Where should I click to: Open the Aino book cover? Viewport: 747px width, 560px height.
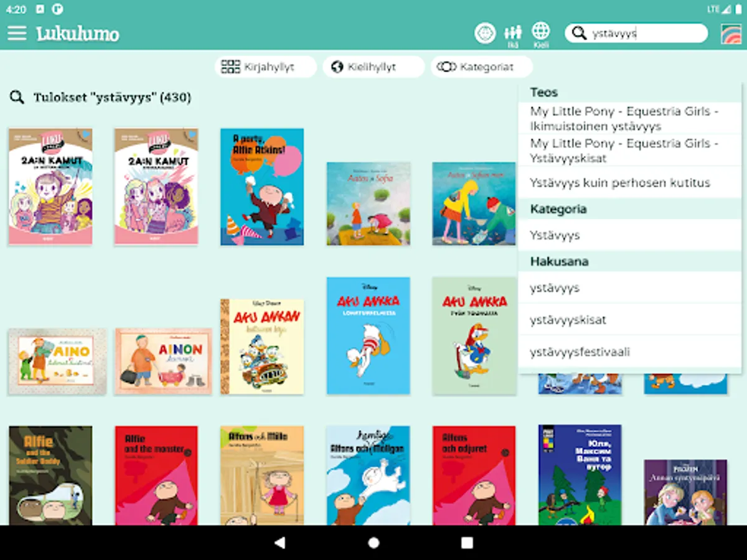coord(57,362)
